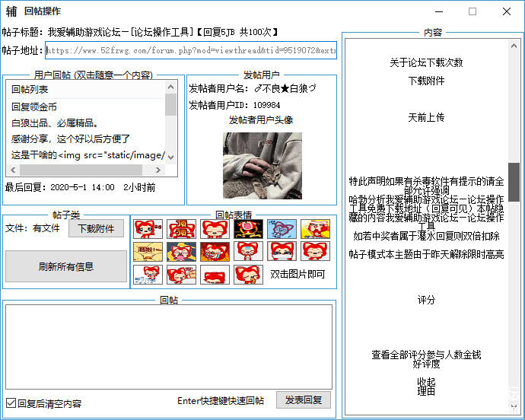Image resolution: width=525 pixels, height=420 pixels.
Task: Choose the fox emoticon wearing a face mask
Action: coord(282,252)
